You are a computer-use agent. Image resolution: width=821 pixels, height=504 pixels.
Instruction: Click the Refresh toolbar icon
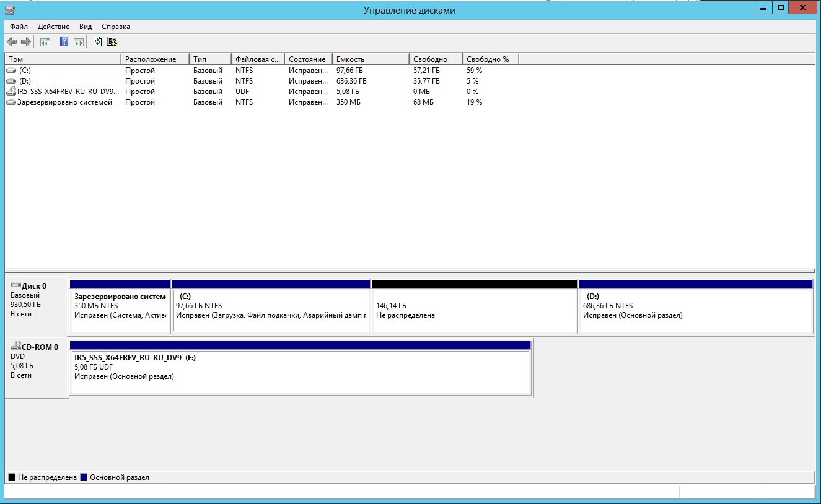coord(97,42)
